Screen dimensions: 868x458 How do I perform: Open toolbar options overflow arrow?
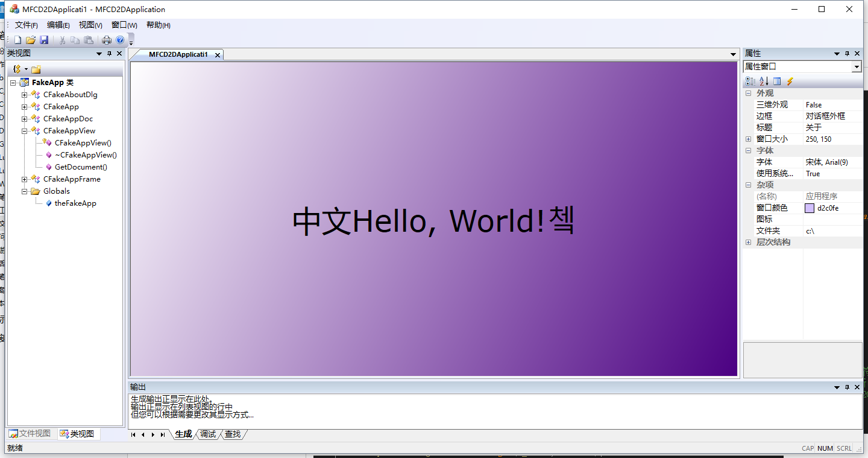pyautogui.click(x=131, y=42)
